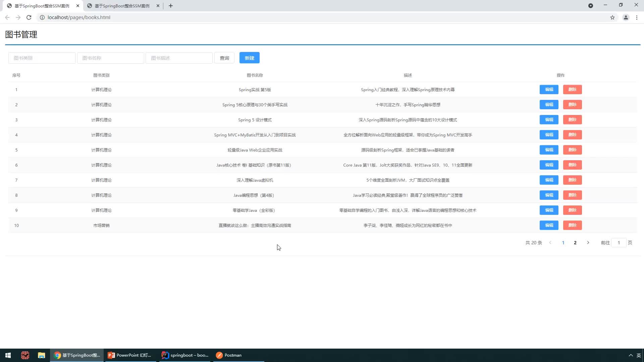Image resolution: width=644 pixels, height=362 pixels.
Task: Show hidden system tray icons
Action: tap(631, 355)
